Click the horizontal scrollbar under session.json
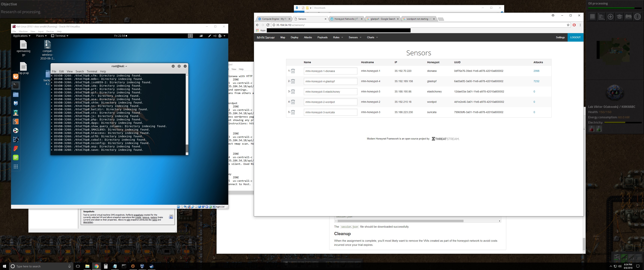The image size is (644, 270). (x=400, y=221)
